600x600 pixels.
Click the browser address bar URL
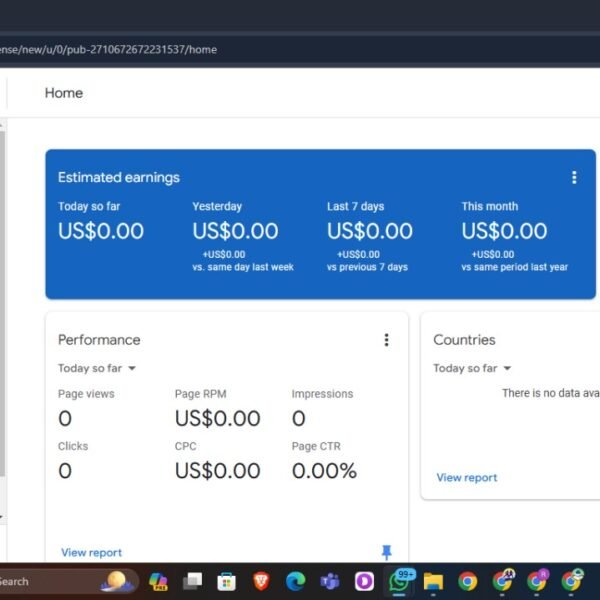[108, 49]
